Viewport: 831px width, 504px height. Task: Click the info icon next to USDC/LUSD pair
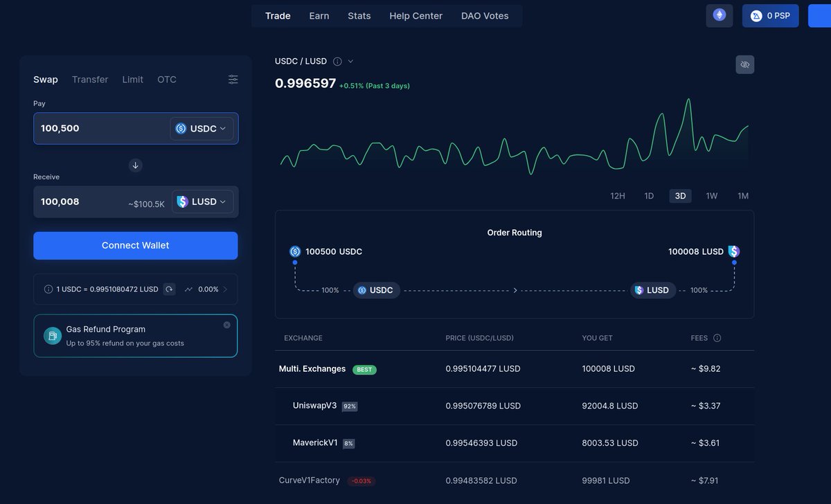pyautogui.click(x=336, y=61)
